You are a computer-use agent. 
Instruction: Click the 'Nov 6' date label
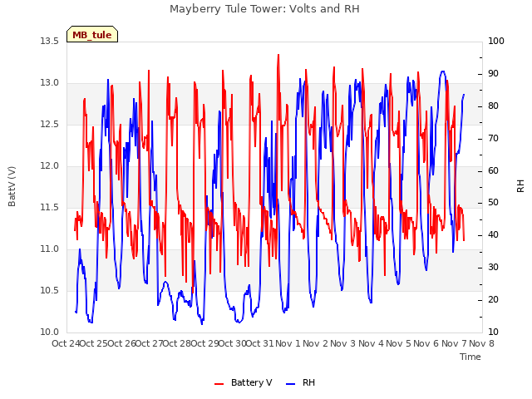click(426, 343)
